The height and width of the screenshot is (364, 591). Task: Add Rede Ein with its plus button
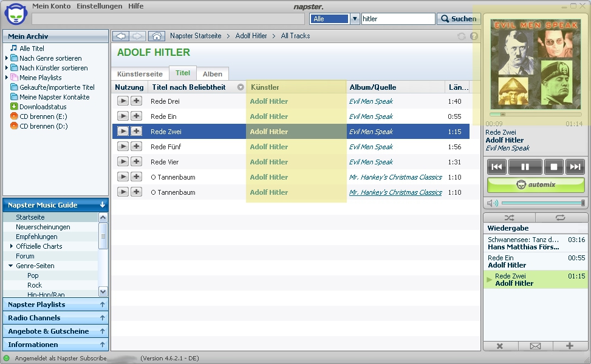(x=136, y=116)
